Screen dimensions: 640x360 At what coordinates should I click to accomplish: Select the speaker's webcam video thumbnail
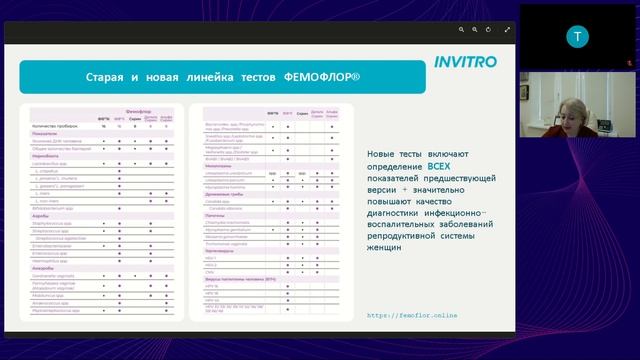tap(577, 104)
